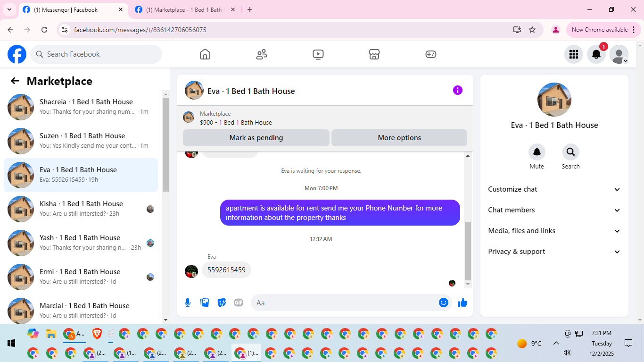Open Yash conversation in list
Screen dimensions: 644x362
(81, 243)
